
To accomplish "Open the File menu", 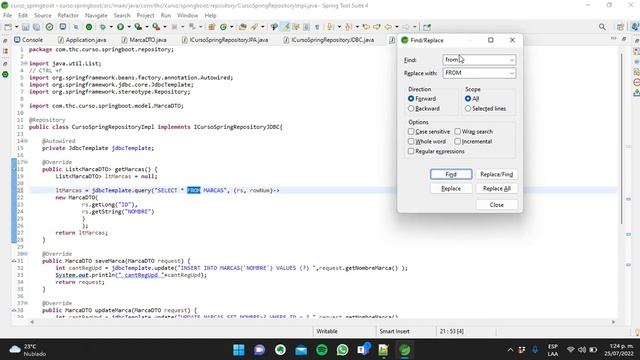I will (x=7, y=16).
